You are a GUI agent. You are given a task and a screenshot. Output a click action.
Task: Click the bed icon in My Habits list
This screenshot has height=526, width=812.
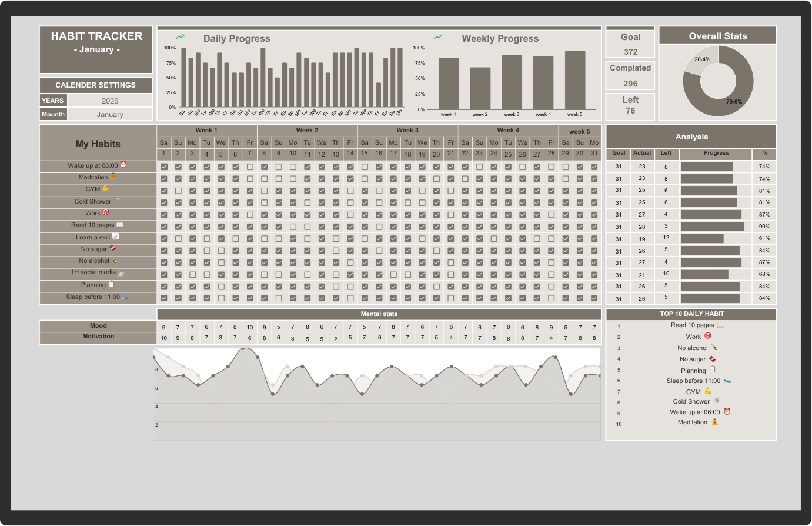126,297
